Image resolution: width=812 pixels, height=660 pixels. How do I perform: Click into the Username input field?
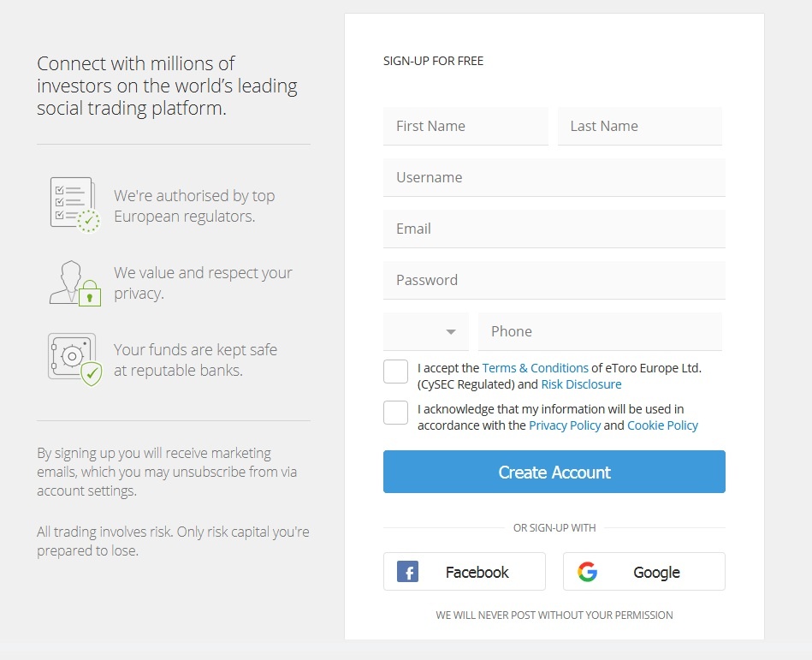[554, 177]
